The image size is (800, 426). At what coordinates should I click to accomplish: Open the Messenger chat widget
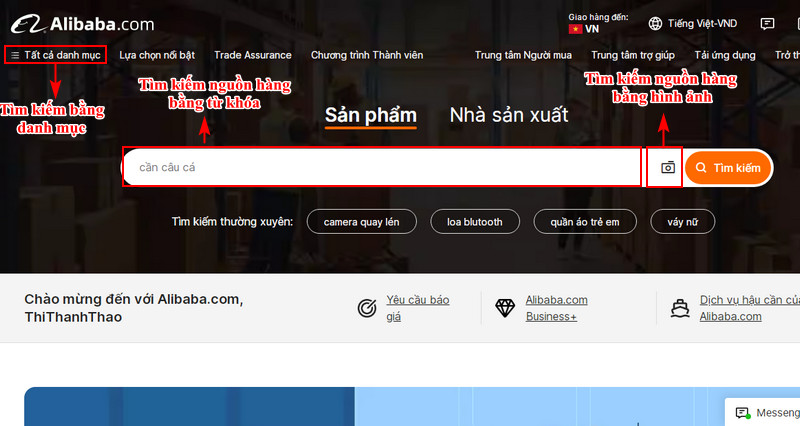(763, 412)
